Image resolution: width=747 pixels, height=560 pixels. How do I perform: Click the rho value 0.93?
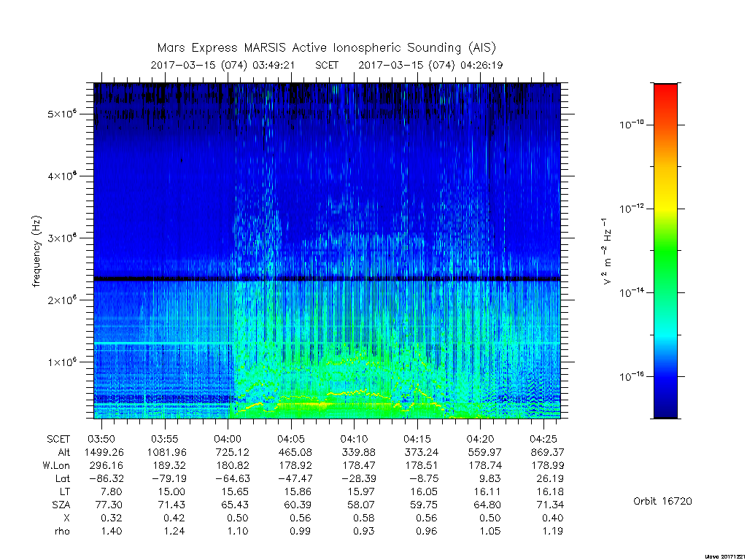tap(363, 531)
